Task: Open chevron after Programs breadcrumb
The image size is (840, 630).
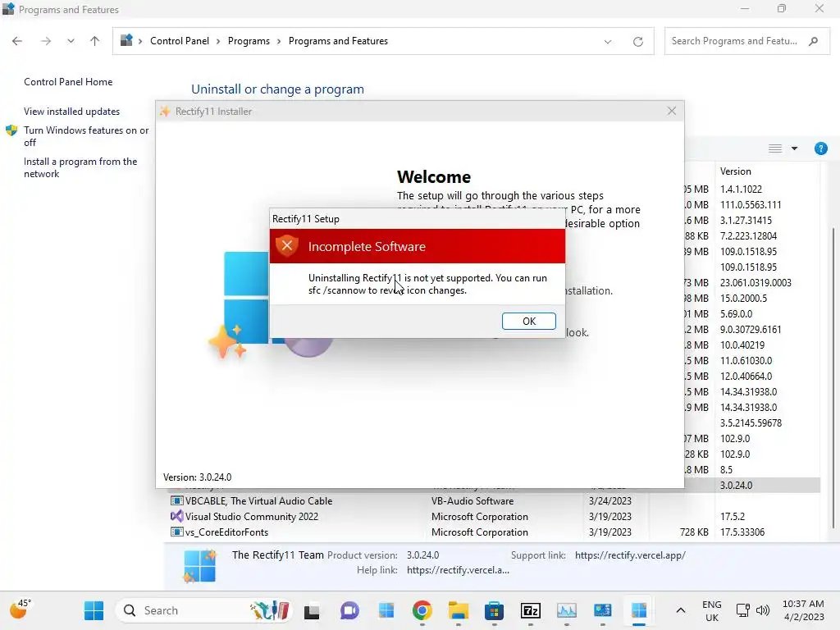Action: [279, 41]
